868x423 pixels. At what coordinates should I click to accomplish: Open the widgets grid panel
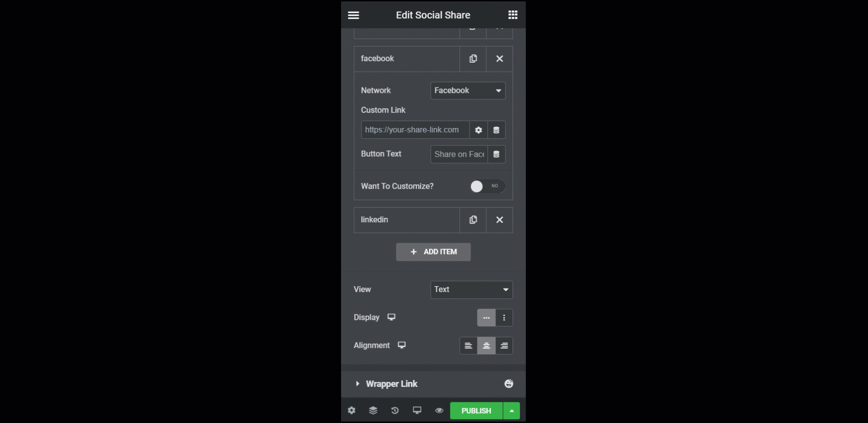[x=513, y=15]
